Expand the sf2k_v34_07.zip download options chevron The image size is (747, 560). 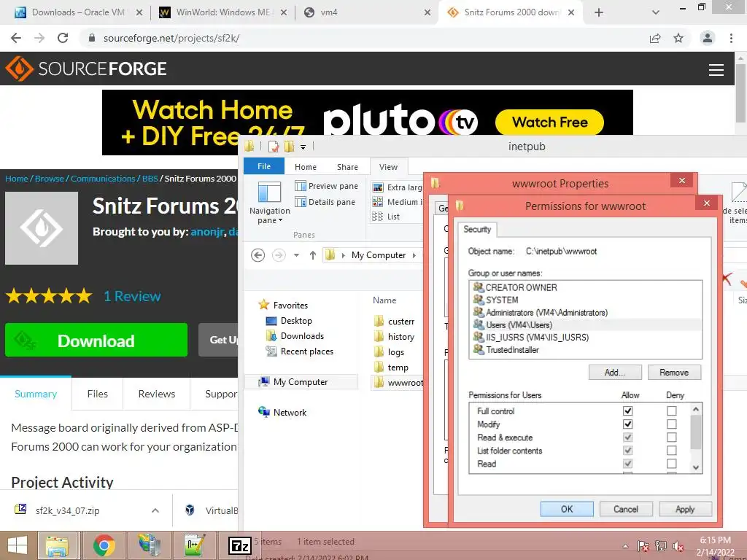[x=155, y=510]
